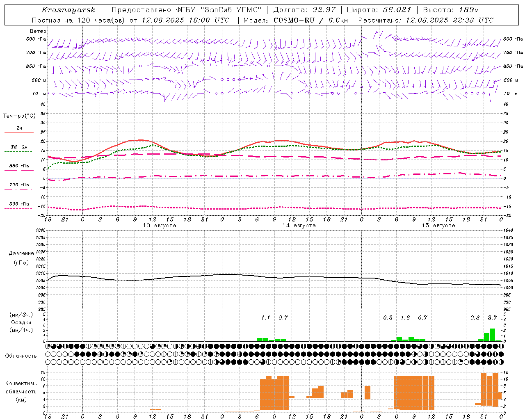
Task: Click the 13 августа date label
Action: 160,226
